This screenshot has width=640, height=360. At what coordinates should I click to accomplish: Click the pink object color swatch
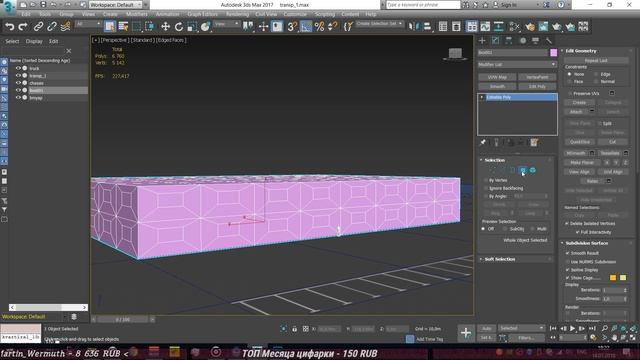[x=553, y=53]
